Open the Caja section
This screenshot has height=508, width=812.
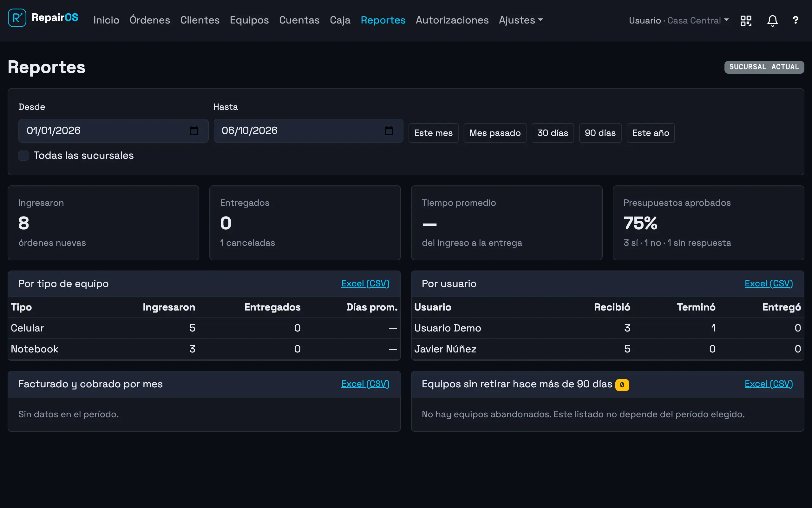coord(340,20)
